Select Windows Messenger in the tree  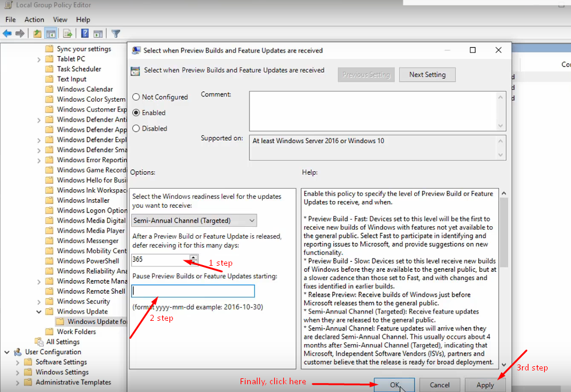(87, 241)
